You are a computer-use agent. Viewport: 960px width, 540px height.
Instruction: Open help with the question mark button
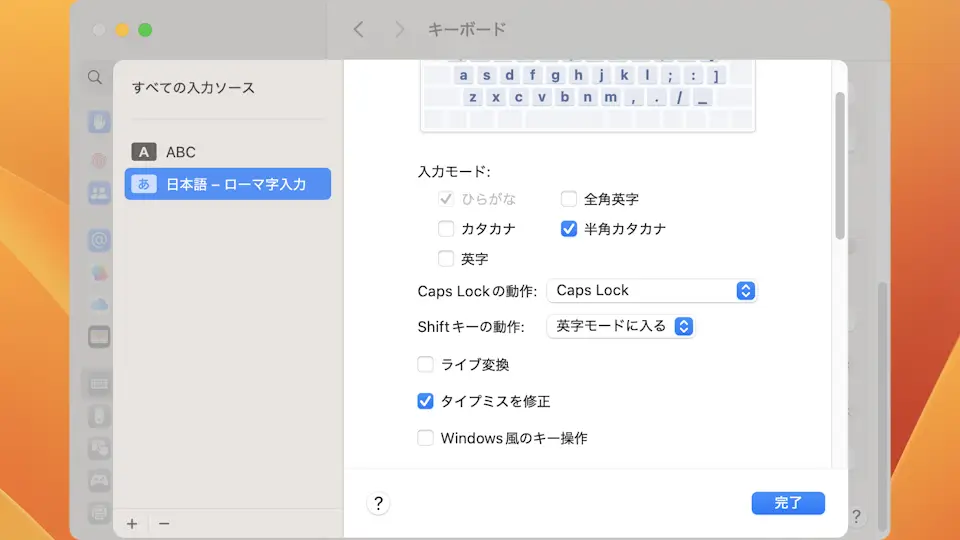click(x=378, y=503)
